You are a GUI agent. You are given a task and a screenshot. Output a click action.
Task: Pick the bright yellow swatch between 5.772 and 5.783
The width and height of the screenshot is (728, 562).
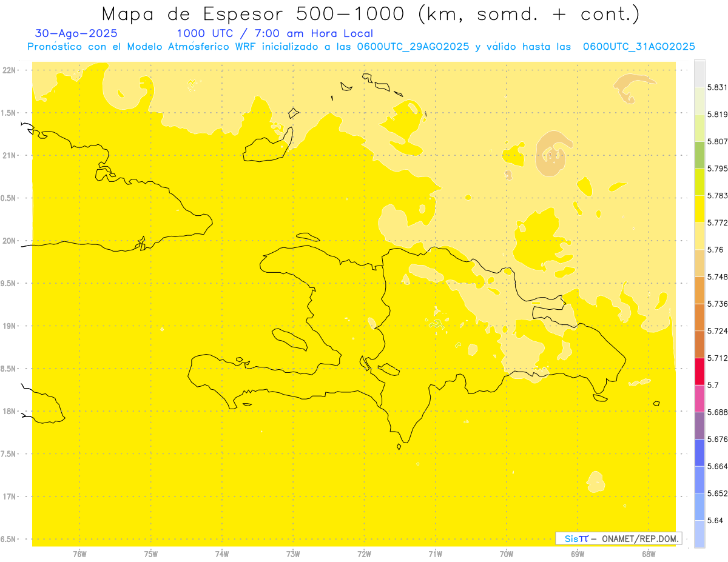pyautogui.click(x=699, y=209)
